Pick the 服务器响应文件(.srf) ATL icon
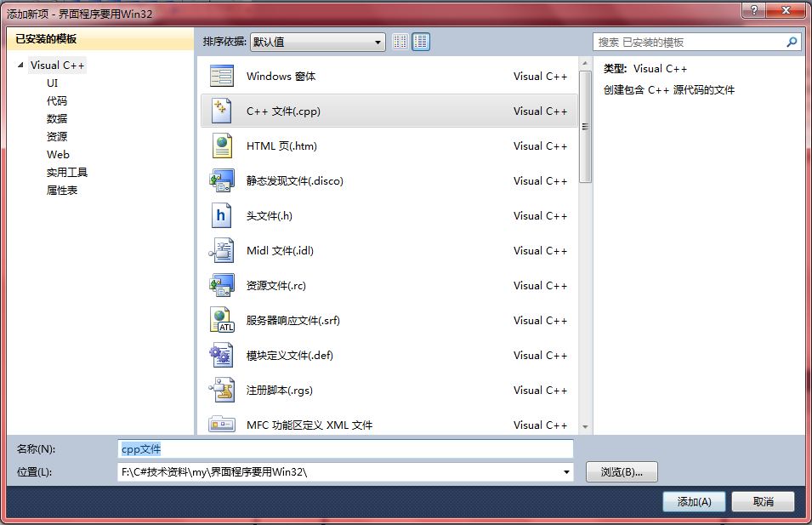Image resolution: width=812 pixels, height=525 pixels. tap(222, 320)
